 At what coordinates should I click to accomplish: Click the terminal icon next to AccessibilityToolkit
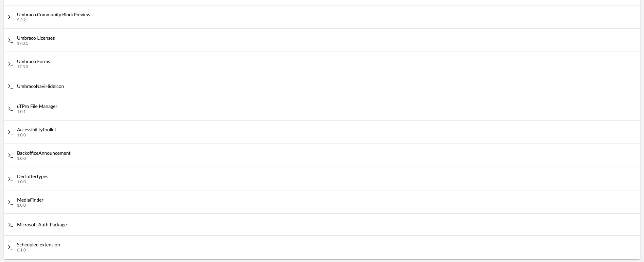coord(11,132)
